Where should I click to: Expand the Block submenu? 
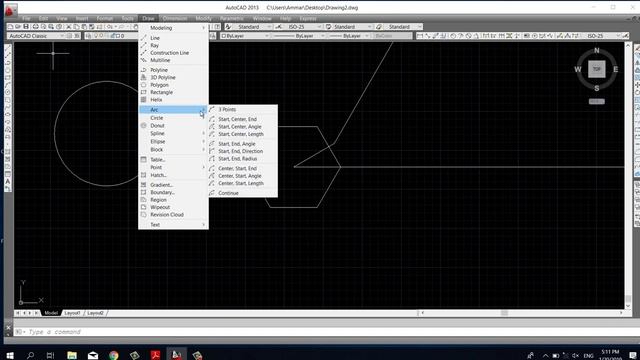(x=173, y=150)
